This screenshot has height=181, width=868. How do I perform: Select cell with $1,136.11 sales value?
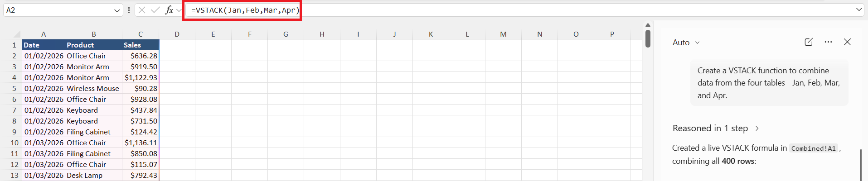tap(141, 143)
